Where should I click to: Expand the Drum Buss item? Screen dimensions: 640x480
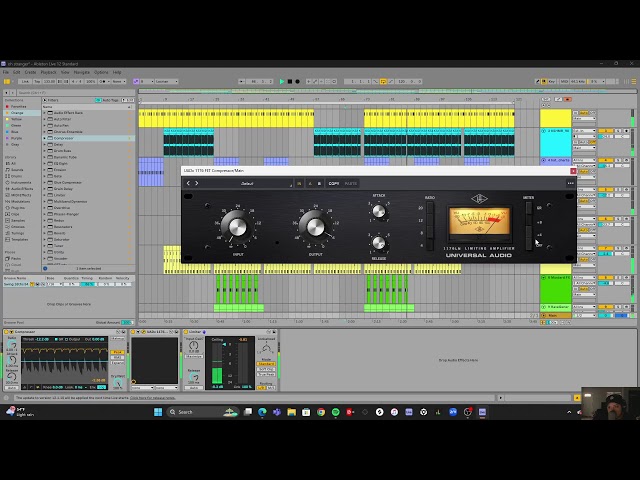pyautogui.click(x=44, y=151)
